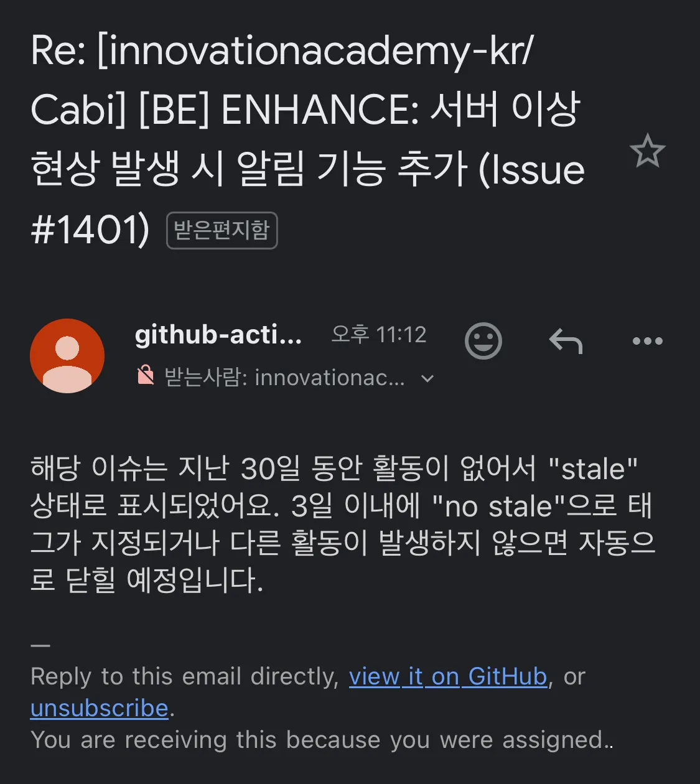Open the three-dot message options menu
The image size is (700, 784).
[647, 341]
